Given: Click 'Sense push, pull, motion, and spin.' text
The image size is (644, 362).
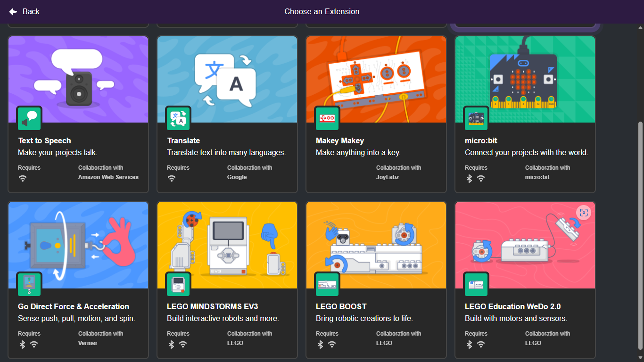Looking at the screenshot, I should pyautogui.click(x=76, y=319).
